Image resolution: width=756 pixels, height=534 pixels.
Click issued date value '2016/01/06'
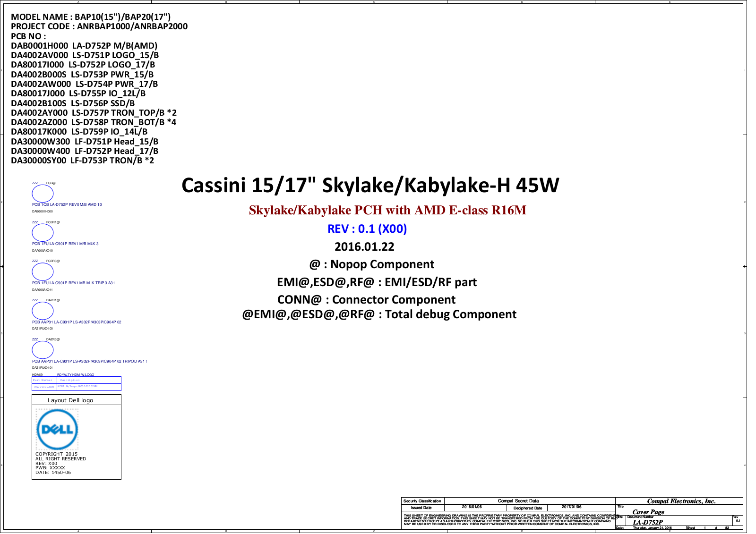pyautogui.click(x=472, y=507)
